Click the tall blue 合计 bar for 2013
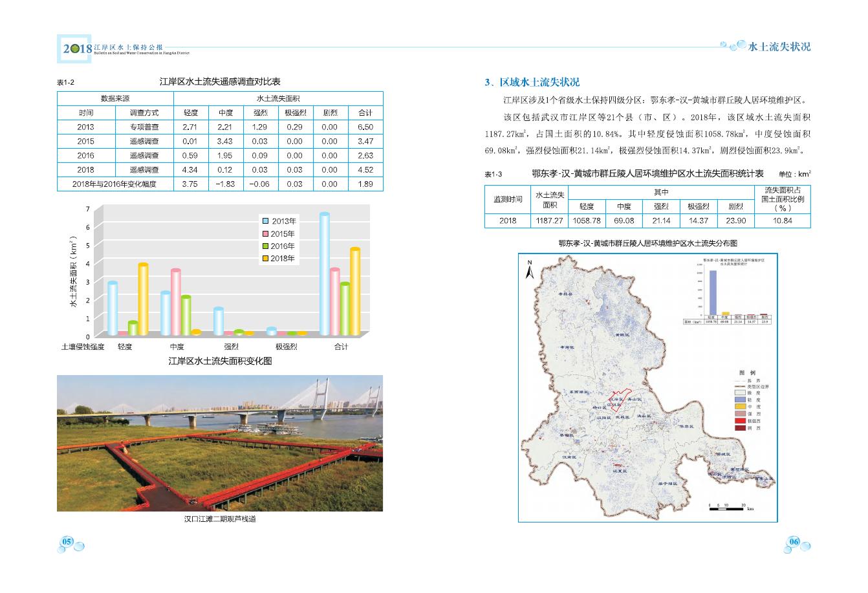 point(324,274)
